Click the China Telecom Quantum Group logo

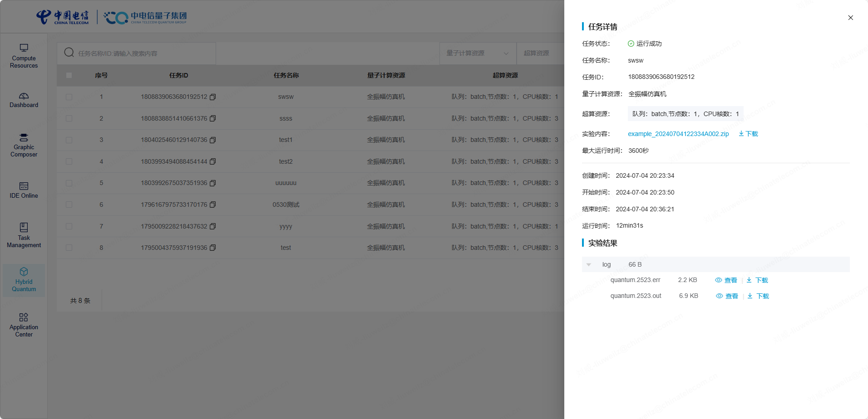pyautogui.click(x=145, y=18)
